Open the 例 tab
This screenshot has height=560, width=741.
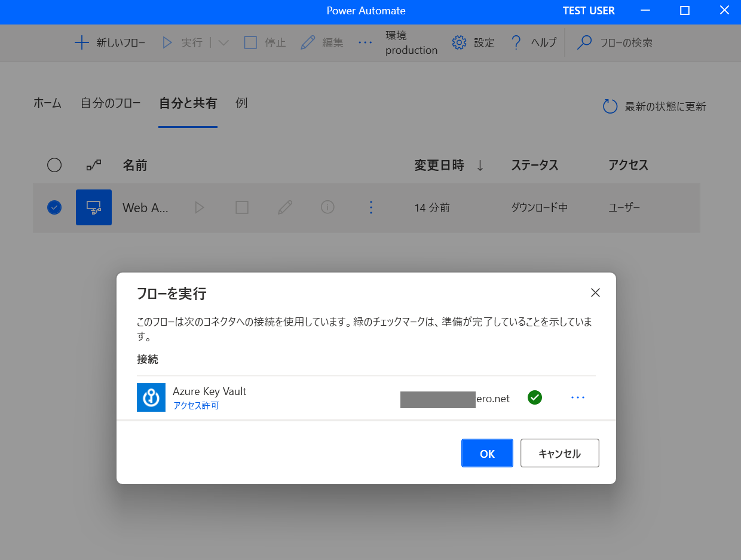coord(241,103)
